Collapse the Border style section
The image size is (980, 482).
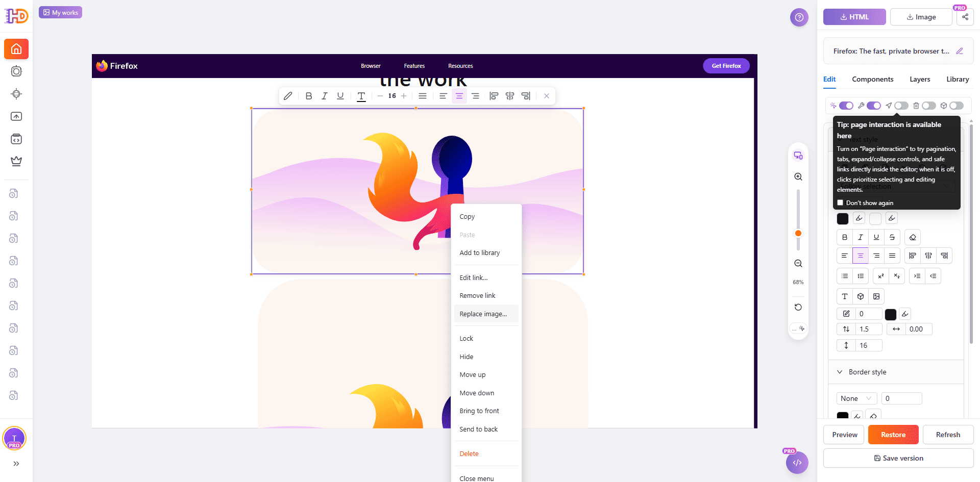coord(896,372)
